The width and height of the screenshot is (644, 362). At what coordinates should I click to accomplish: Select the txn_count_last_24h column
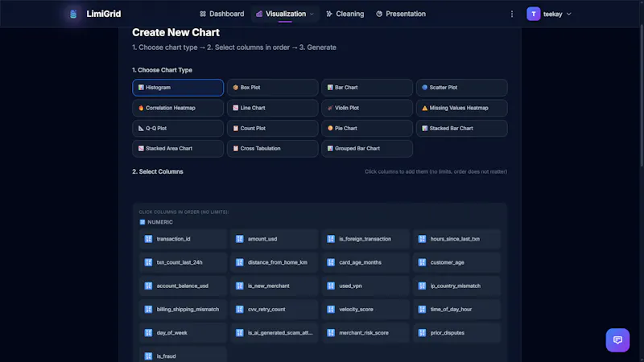(183, 262)
